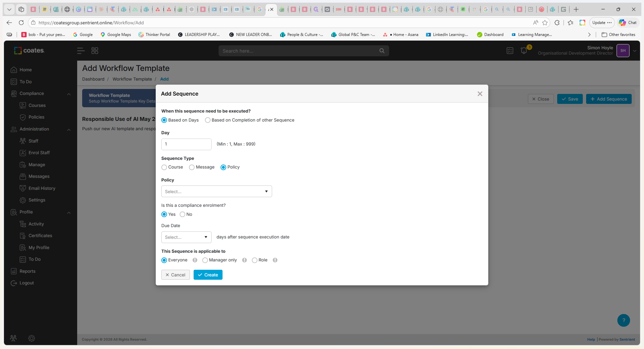Open Staff in the sidebar
Image resolution: width=644 pixels, height=349 pixels.
coord(33,141)
